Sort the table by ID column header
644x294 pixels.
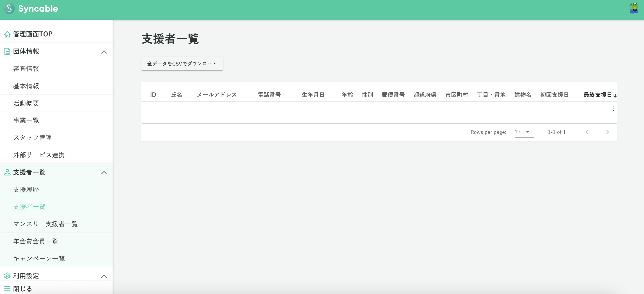click(153, 95)
